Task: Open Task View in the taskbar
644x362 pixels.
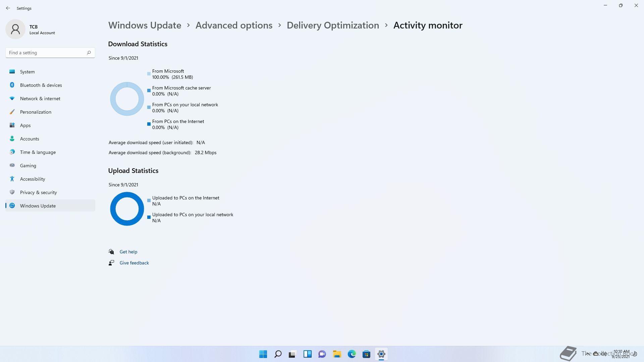Action: pyautogui.click(x=292, y=354)
